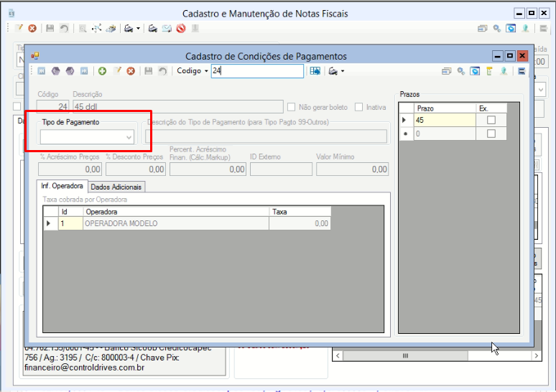Image resolution: width=556 pixels, height=392 pixels.
Task: Click user avatar icon in Pagamentos toolbar
Action: (x=504, y=71)
